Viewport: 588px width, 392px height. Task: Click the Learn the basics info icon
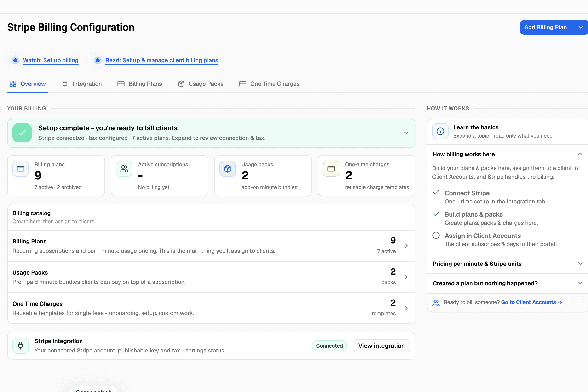[440, 131]
